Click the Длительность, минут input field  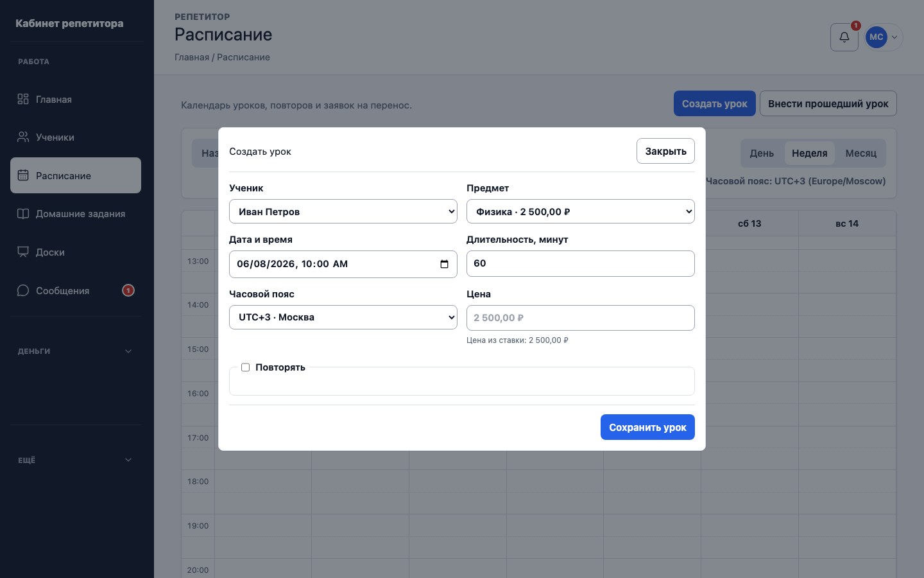(x=581, y=263)
